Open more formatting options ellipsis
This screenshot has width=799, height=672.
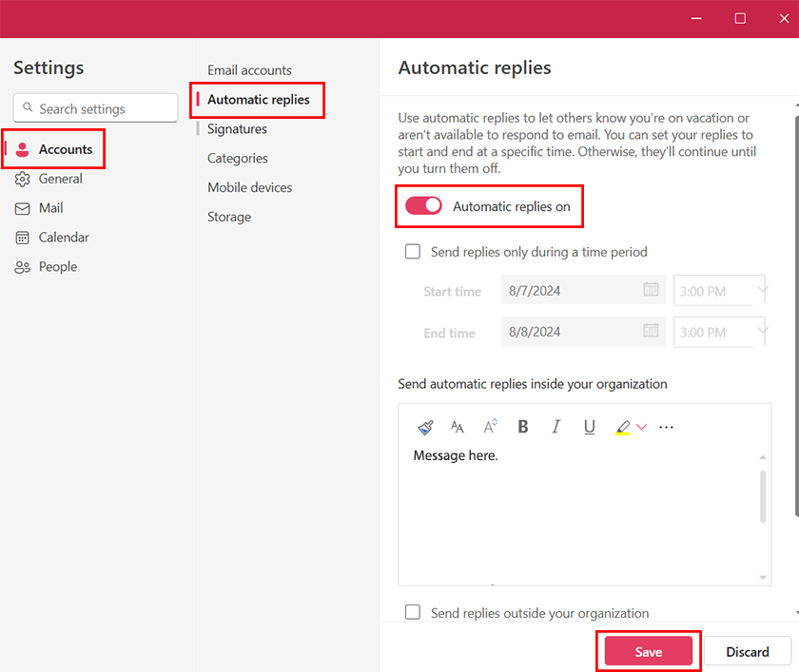pos(666,427)
